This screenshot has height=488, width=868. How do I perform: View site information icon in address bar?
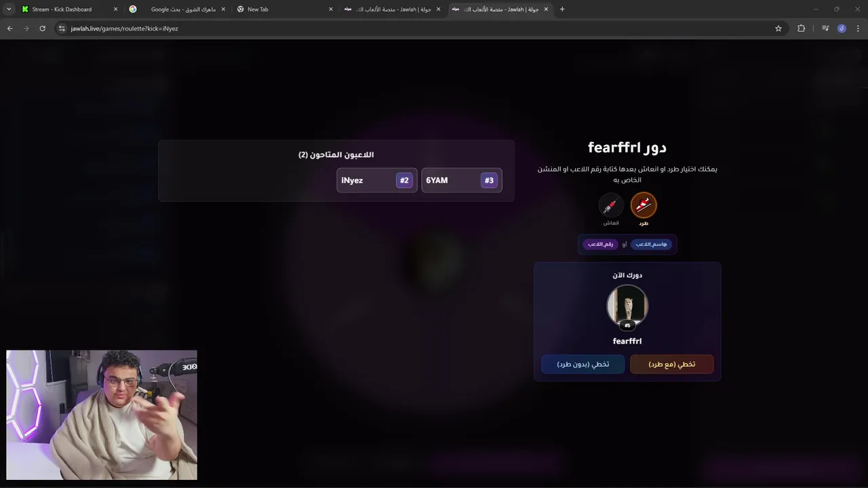point(62,28)
